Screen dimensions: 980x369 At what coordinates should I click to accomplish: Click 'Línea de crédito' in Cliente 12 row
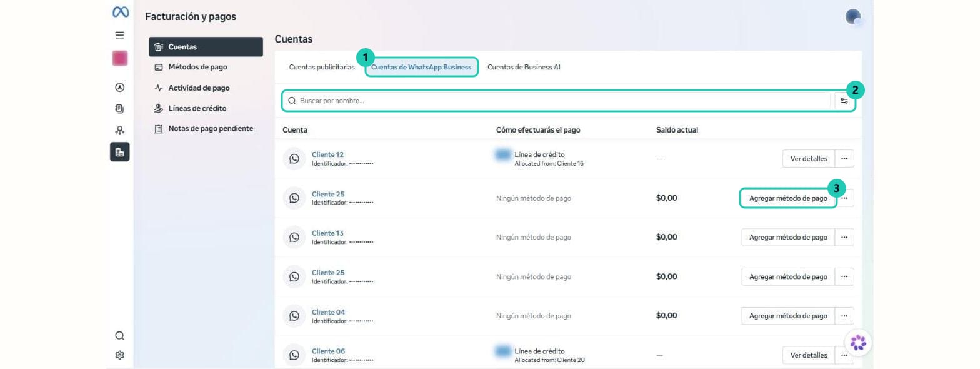539,154
